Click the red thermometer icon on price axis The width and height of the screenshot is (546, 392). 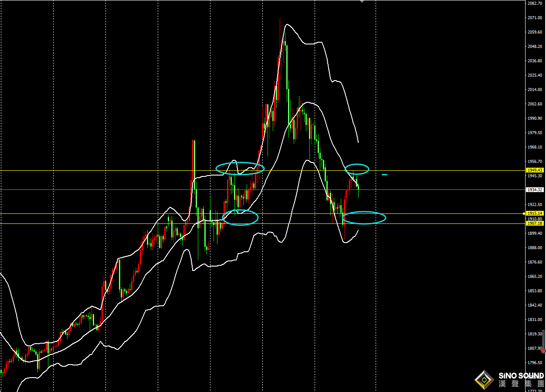543,342
